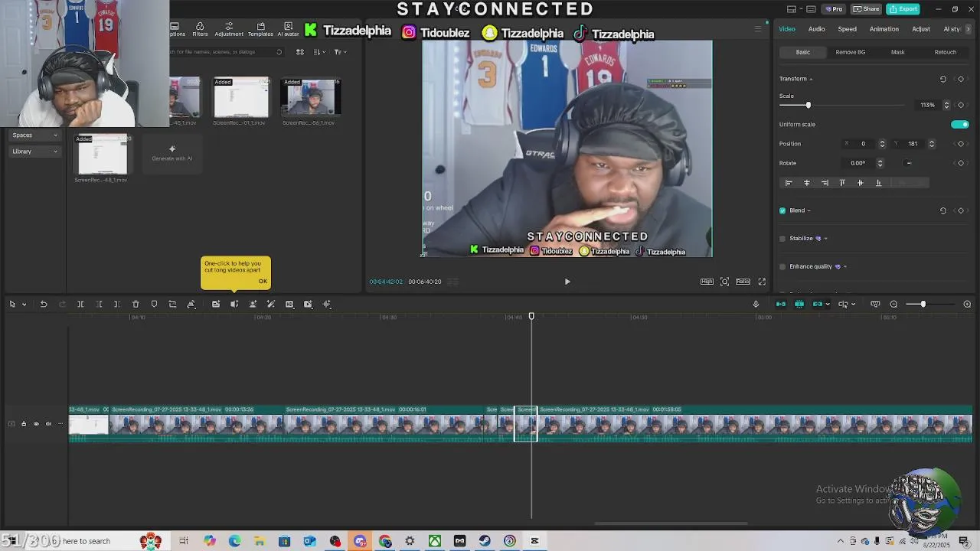Toggle auto snapping in timeline
The height and width of the screenshot is (551, 980).
point(799,305)
